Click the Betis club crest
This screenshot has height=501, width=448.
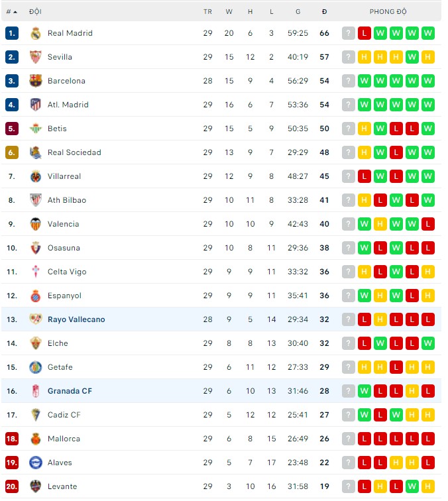point(36,129)
